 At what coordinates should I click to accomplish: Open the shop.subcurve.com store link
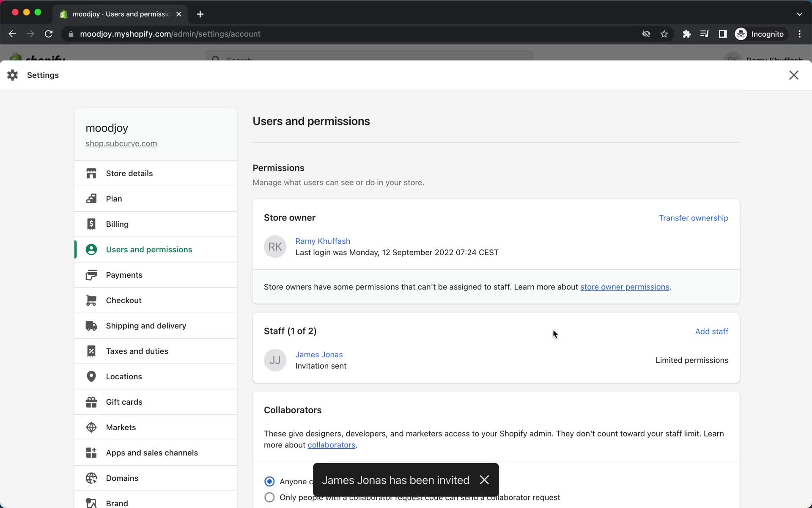click(x=121, y=144)
